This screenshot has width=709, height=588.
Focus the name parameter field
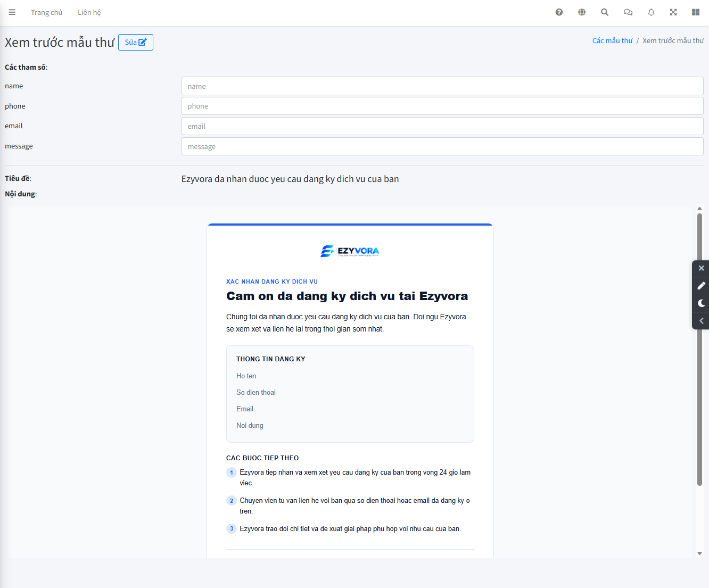(442, 86)
